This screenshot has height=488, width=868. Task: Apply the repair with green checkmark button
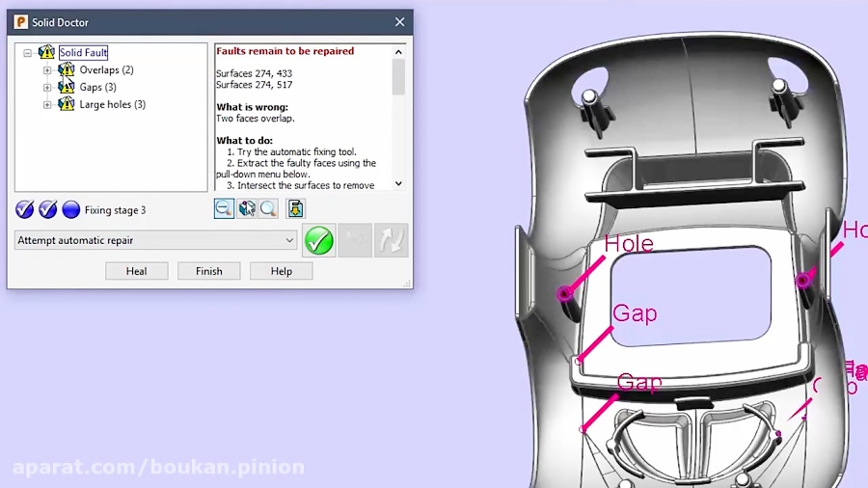[x=318, y=241]
